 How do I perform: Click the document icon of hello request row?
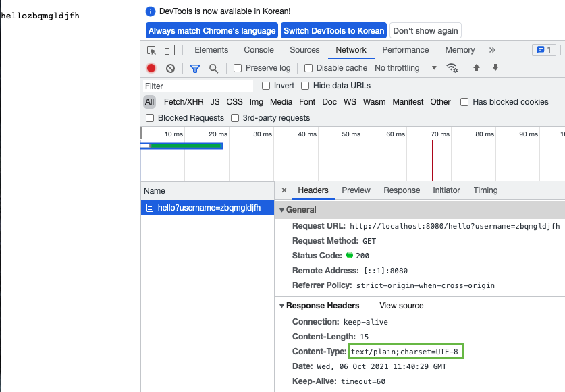(x=150, y=208)
